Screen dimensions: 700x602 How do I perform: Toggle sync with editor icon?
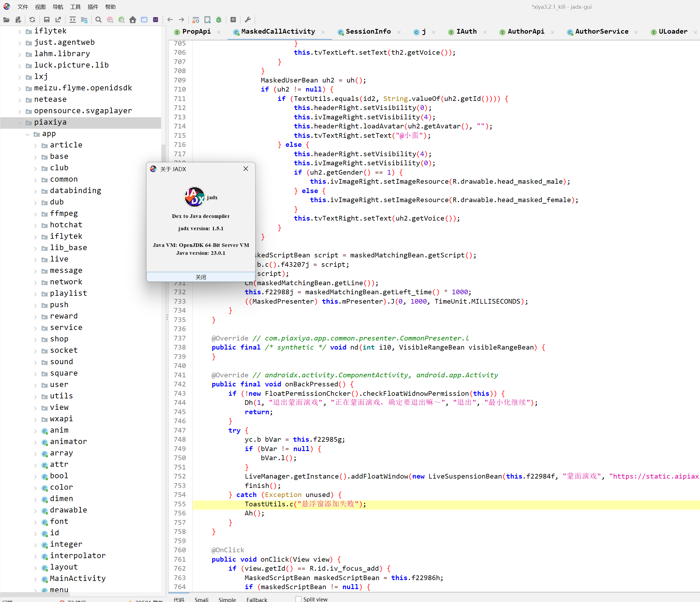point(73,20)
